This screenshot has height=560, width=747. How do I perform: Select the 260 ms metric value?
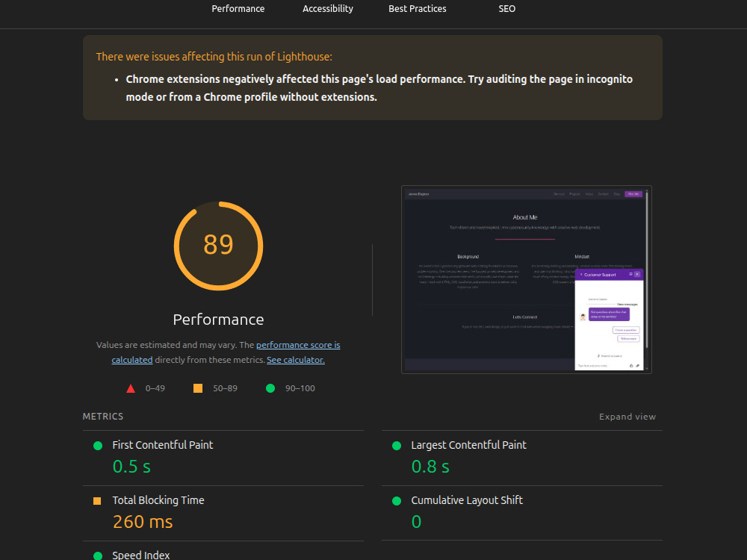(x=143, y=521)
